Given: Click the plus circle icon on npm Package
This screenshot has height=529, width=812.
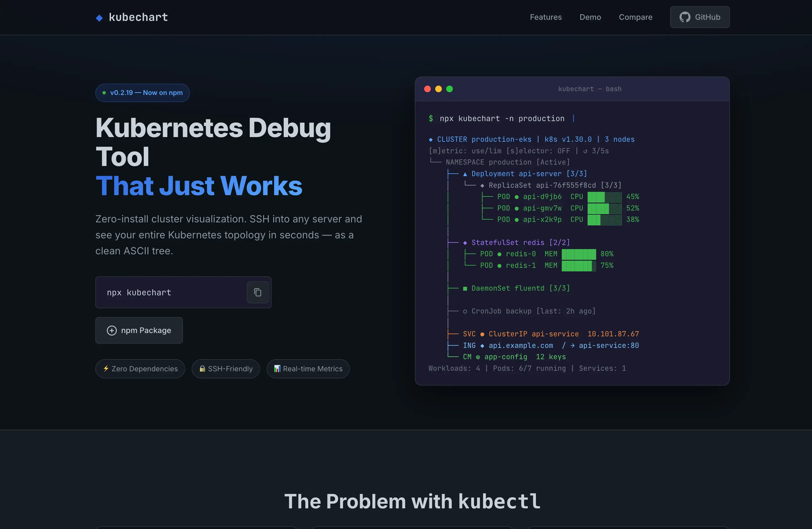Looking at the screenshot, I should click(x=112, y=330).
